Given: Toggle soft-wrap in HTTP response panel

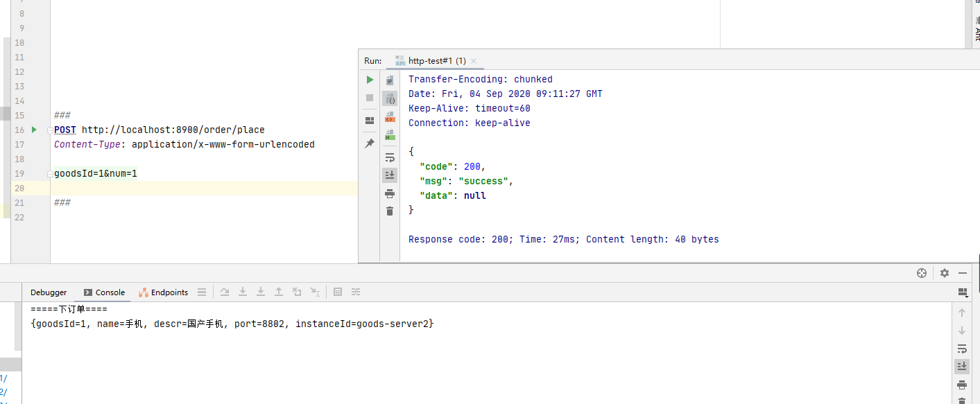Looking at the screenshot, I should click(x=390, y=157).
